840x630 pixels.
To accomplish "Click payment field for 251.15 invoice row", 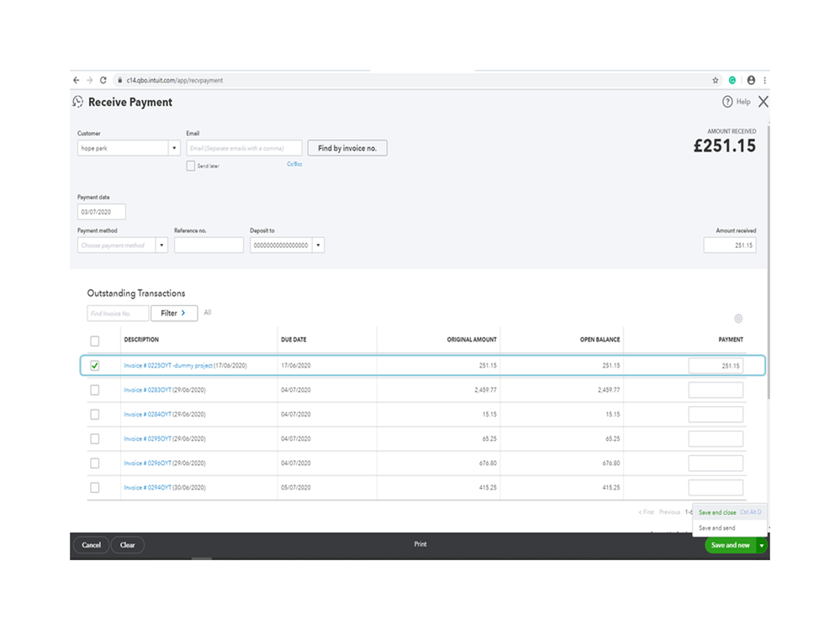I will coord(716,365).
